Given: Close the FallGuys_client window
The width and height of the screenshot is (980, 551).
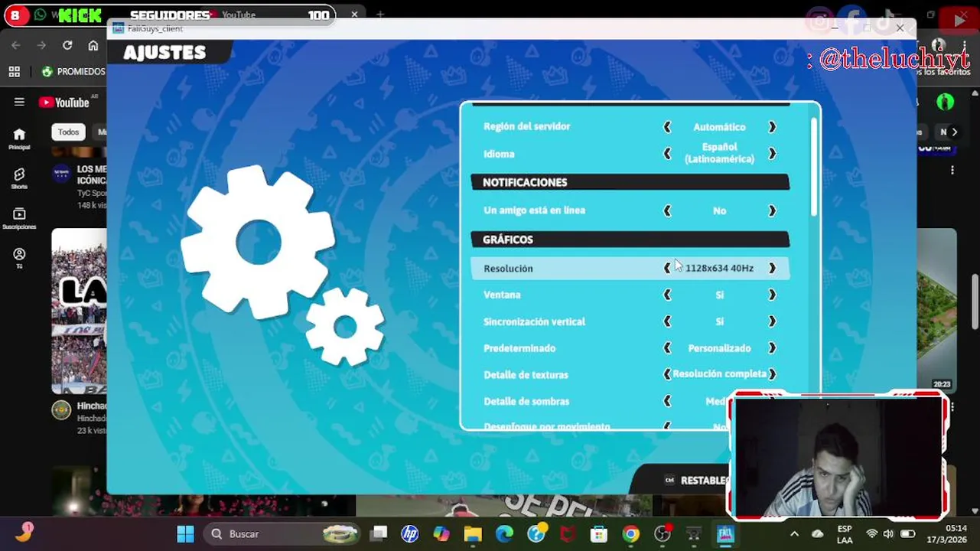Looking at the screenshot, I should [x=900, y=28].
